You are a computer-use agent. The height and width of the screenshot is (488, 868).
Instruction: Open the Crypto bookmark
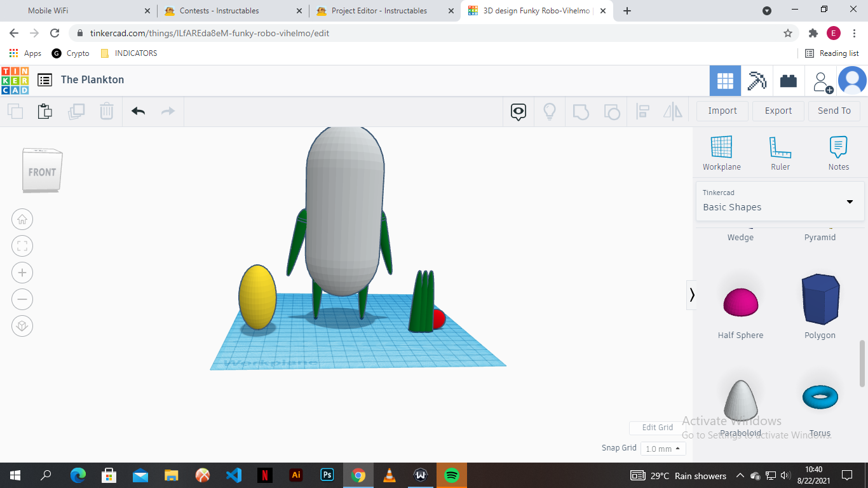71,53
